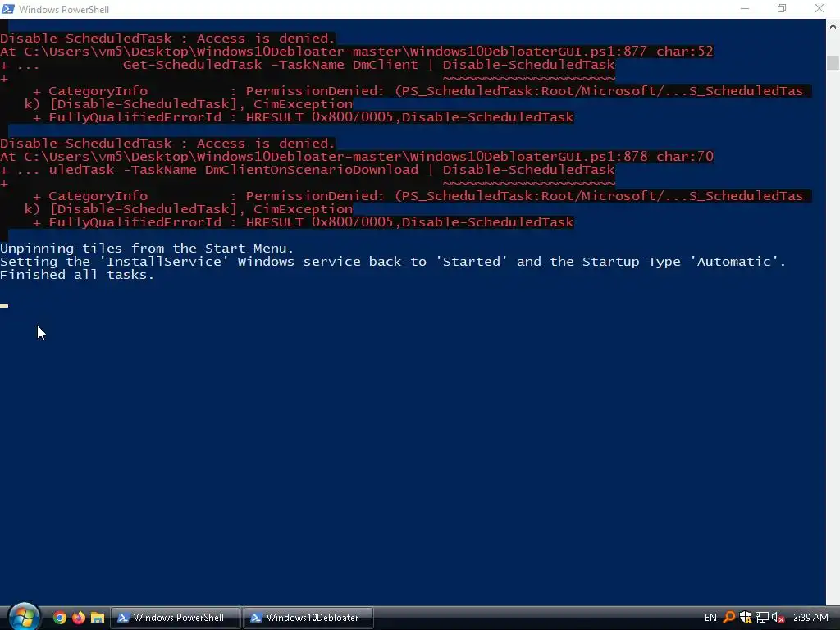840x630 pixels.
Task: Click the PowerShell icon in the title bar
Action: pos(8,9)
